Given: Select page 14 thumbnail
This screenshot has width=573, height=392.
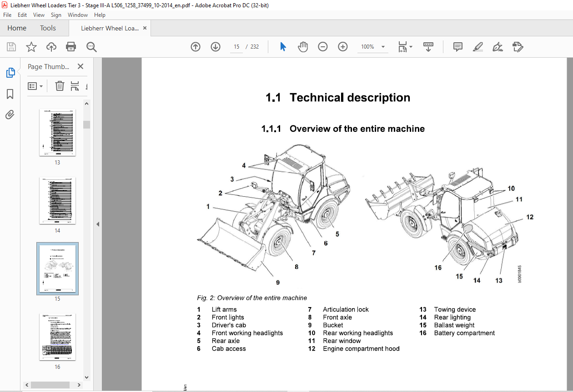Looking at the screenshot, I should 57,200.
